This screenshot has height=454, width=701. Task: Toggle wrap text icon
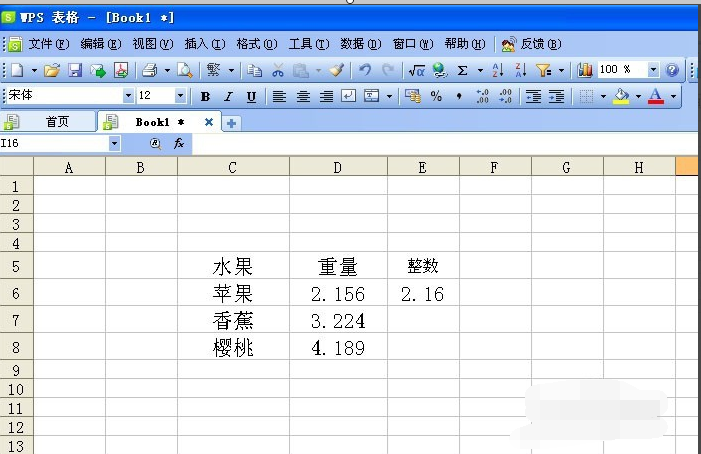348,96
